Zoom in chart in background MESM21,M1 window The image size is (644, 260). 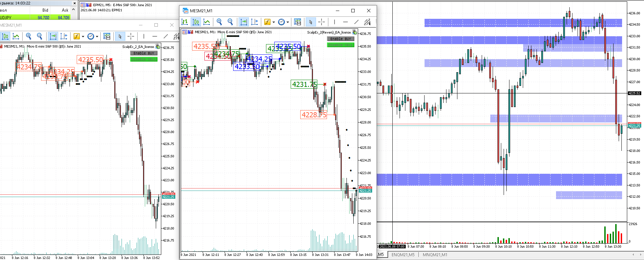(x=29, y=36)
